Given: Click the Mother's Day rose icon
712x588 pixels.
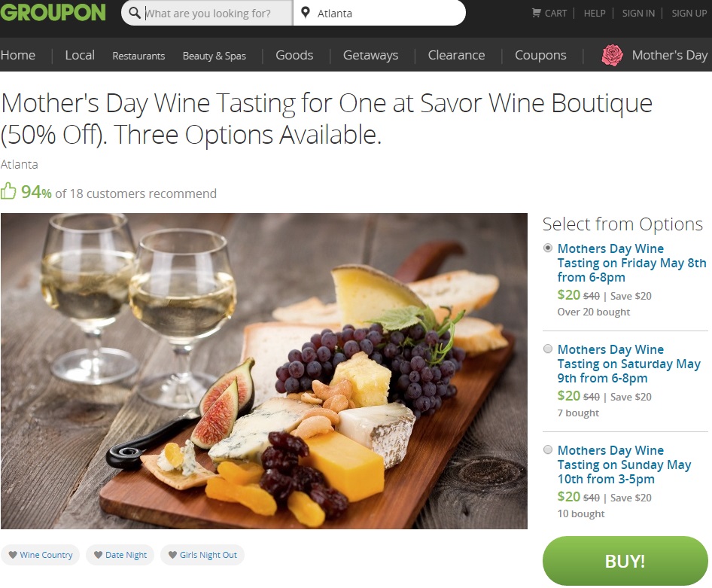Looking at the screenshot, I should [x=611, y=54].
